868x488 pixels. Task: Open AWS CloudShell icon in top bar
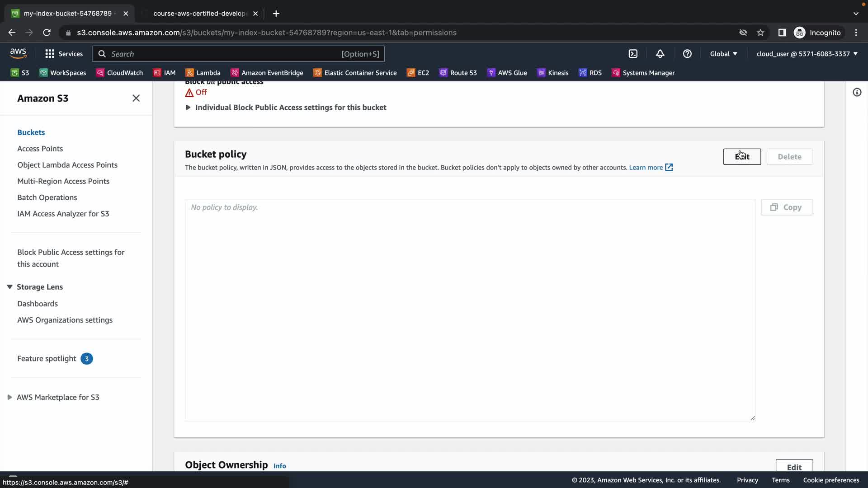(x=633, y=54)
